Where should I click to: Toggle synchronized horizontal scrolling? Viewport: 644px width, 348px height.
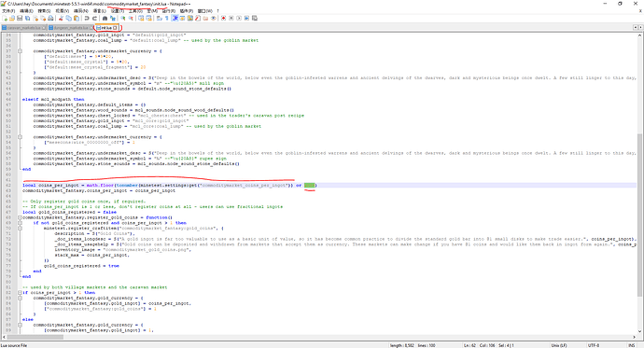148,19
